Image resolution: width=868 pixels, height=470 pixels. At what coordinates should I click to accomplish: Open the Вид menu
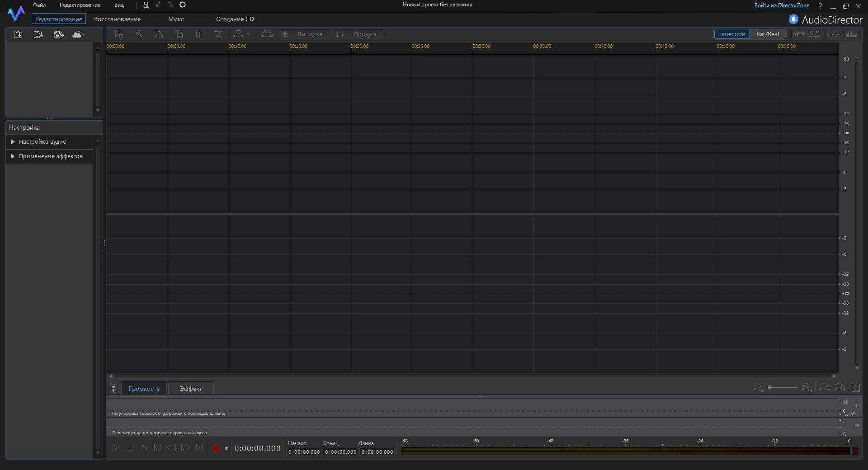pos(119,5)
